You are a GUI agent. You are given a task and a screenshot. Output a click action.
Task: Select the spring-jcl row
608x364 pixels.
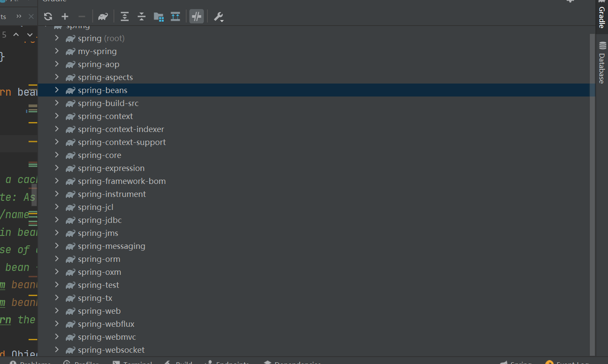coord(317,207)
